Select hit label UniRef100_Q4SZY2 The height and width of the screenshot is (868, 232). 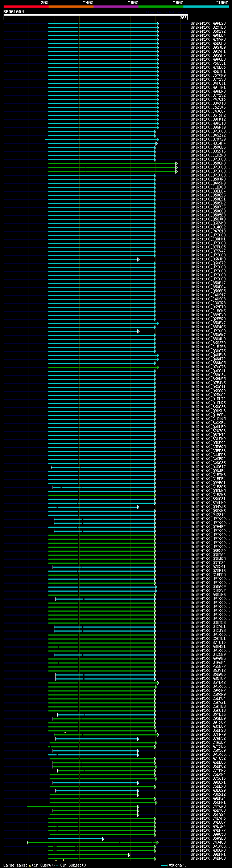[x=208, y=135]
